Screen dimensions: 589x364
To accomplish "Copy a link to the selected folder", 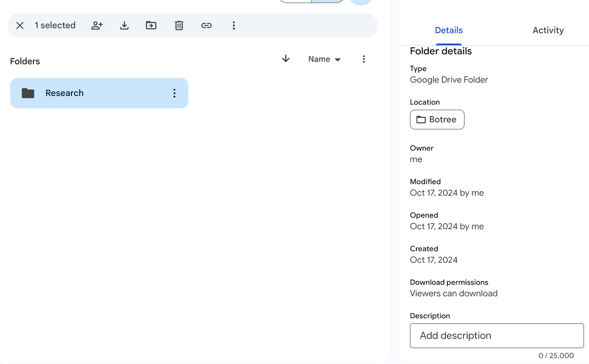I will point(207,25).
